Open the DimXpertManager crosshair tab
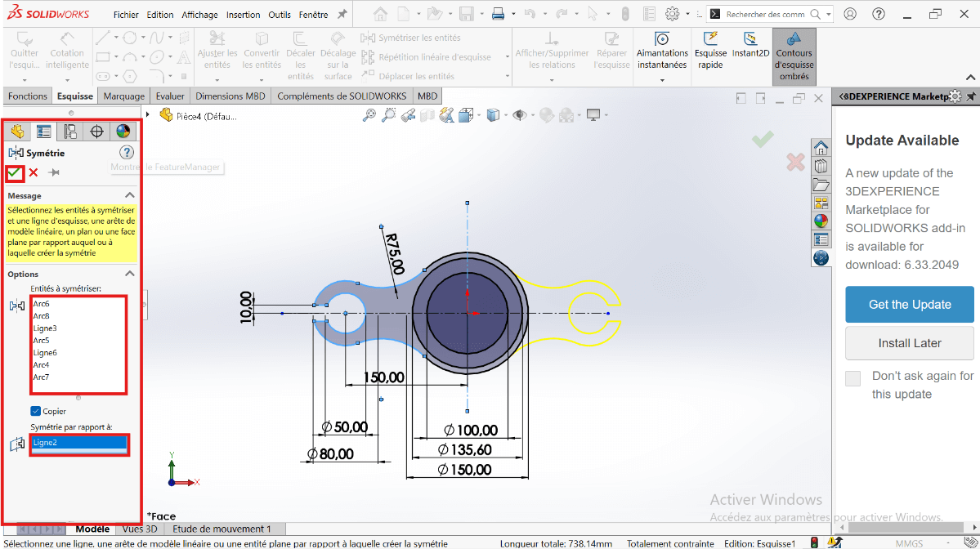The height and width of the screenshot is (549, 980). click(96, 132)
